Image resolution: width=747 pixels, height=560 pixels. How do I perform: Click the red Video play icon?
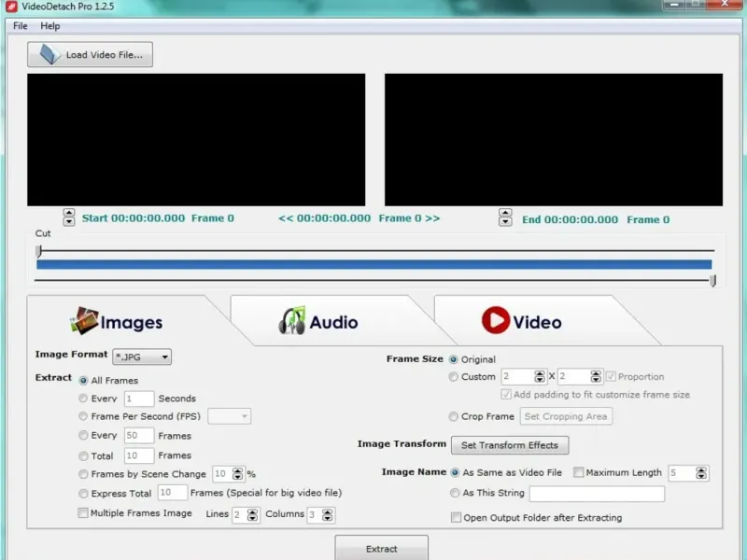[x=496, y=320]
